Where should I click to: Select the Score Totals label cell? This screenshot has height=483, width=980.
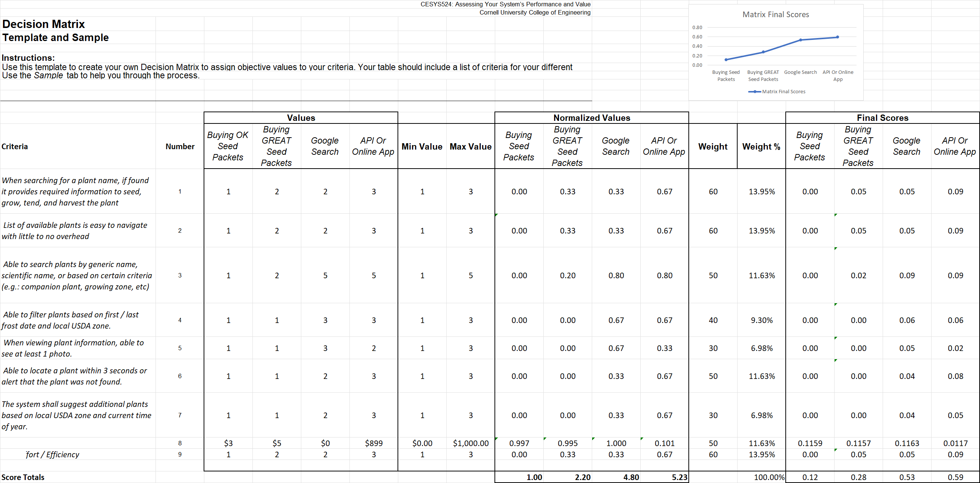(x=23, y=477)
